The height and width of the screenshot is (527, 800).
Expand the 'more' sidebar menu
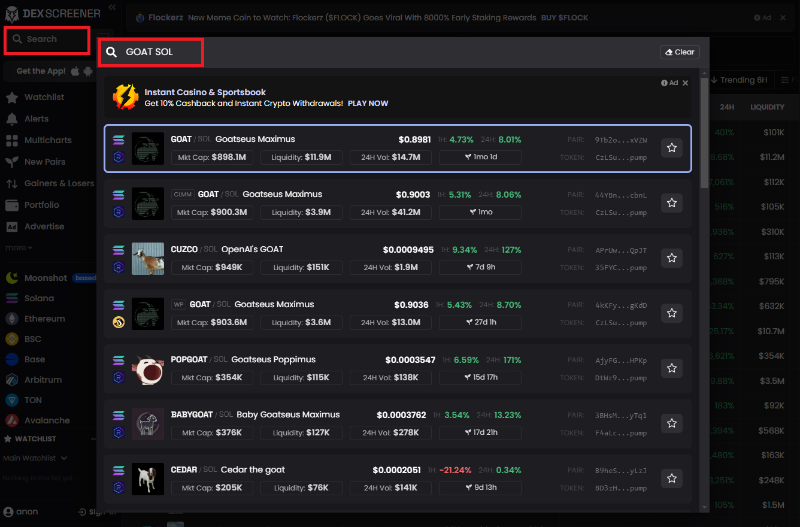(x=19, y=248)
